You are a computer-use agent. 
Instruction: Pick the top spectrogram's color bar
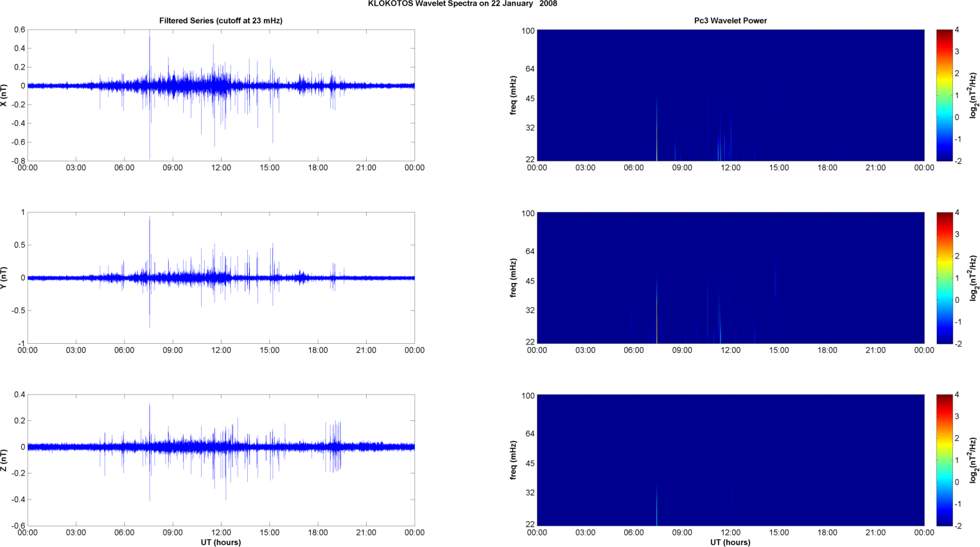[x=944, y=95]
